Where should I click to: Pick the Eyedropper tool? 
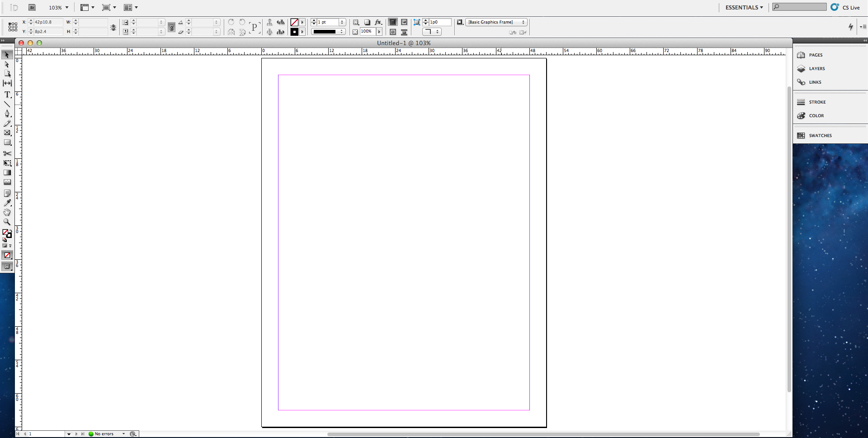click(7, 203)
